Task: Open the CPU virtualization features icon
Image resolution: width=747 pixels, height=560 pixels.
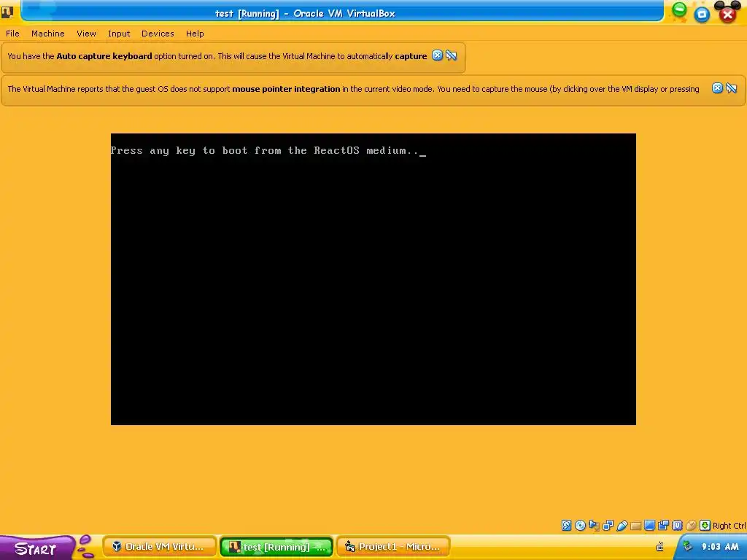Action: pyautogui.click(x=677, y=525)
